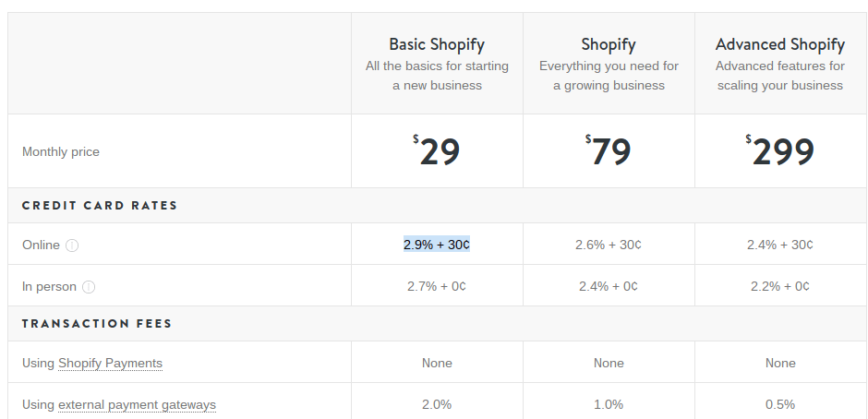Image resolution: width=868 pixels, height=419 pixels.
Task: Click the 2.2% + 0¢ in-person rate
Action: point(780,286)
